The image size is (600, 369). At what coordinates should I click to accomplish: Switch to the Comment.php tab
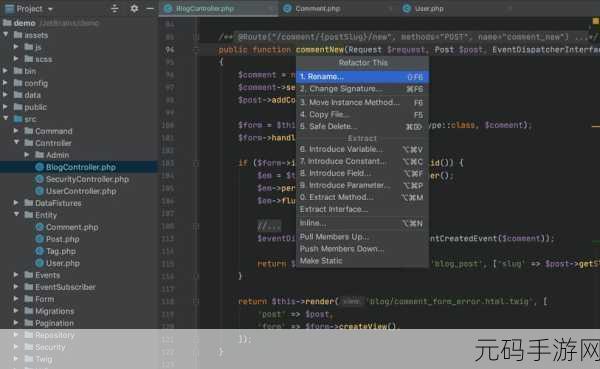click(x=317, y=8)
